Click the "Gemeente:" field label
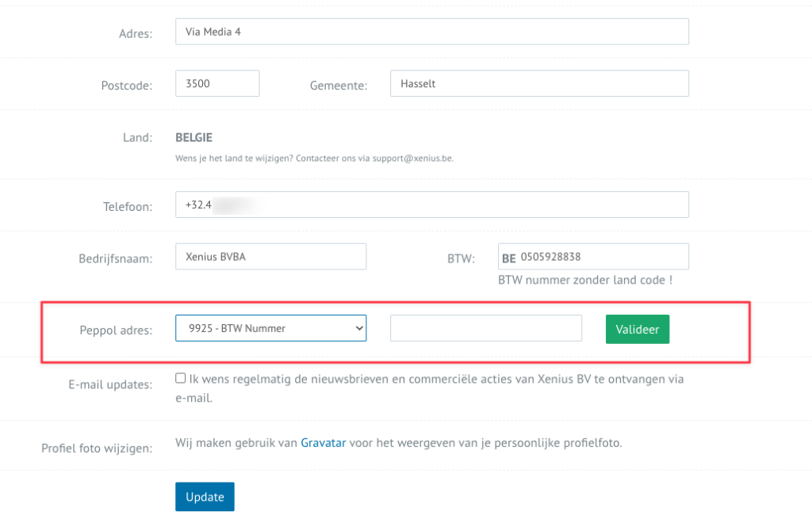This screenshot has height=531, width=812. 339,86
